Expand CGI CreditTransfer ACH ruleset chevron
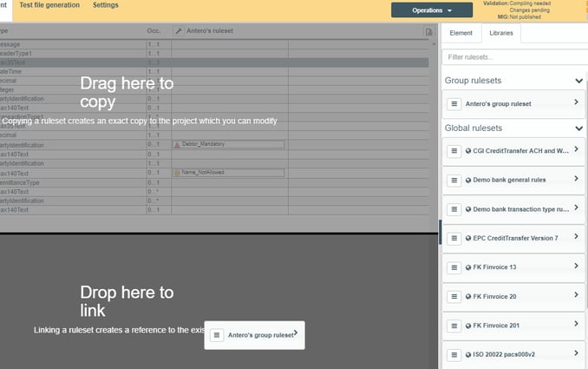The image size is (588, 369). pyautogui.click(x=577, y=149)
